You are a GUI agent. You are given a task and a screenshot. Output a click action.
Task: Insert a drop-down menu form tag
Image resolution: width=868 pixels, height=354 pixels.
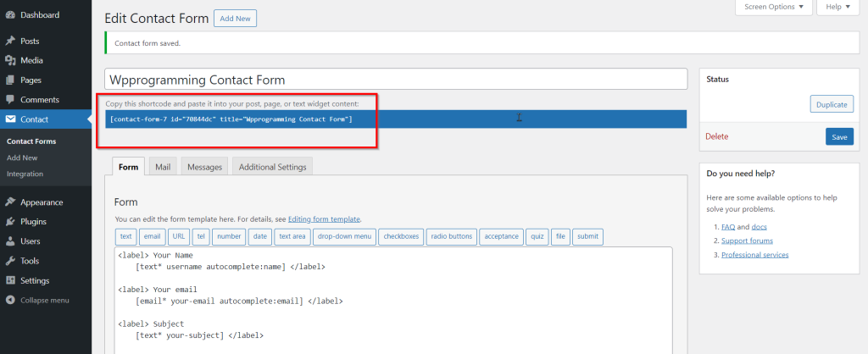click(x=344, y=236)
